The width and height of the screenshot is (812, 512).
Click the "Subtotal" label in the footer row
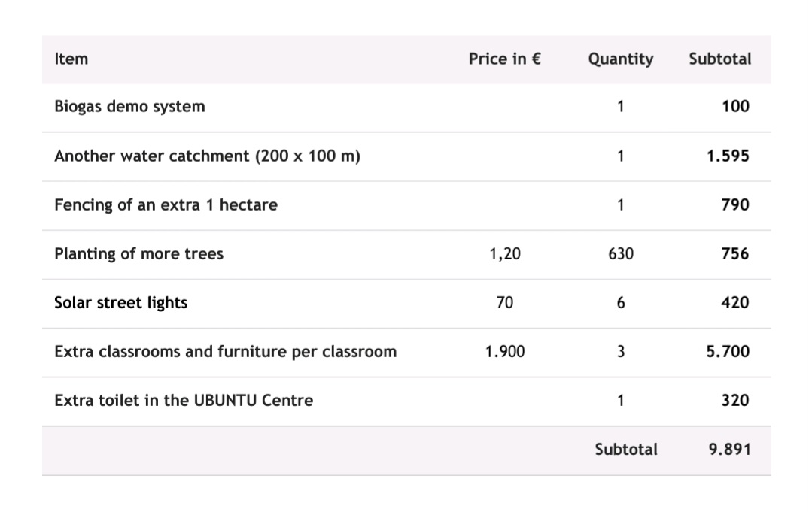pyautogui.click(x=625, y=450)
